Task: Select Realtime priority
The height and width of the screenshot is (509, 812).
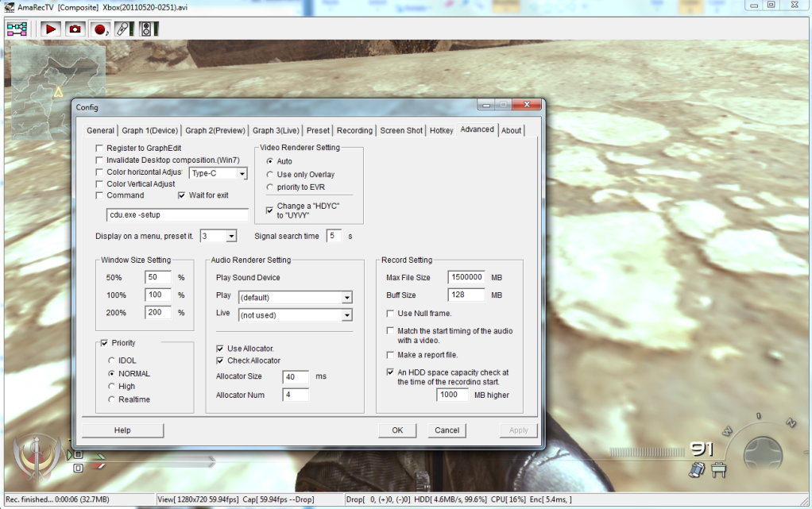Action: pos(111,399)
